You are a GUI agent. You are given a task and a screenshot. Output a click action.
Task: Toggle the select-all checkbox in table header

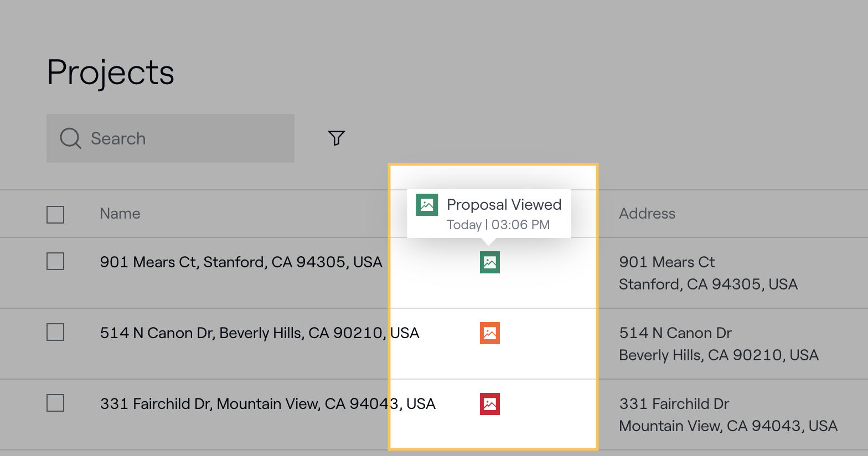[x=55, y=214]
